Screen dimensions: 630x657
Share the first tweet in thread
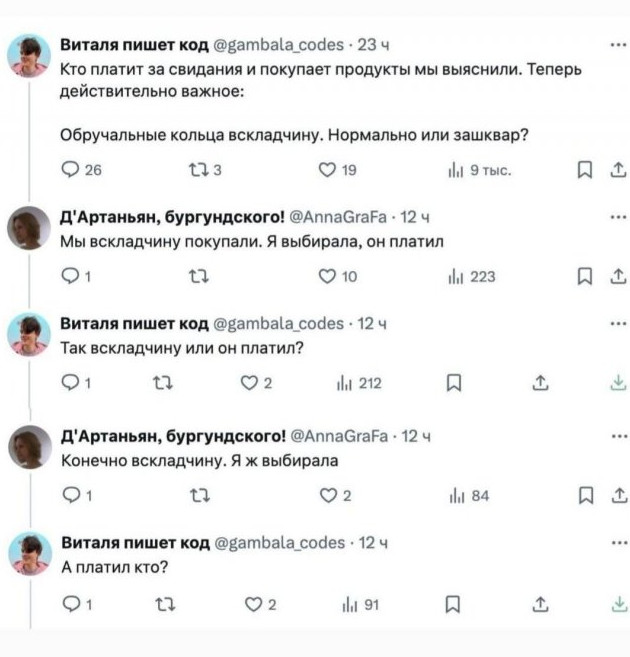(x=617, y=171)
